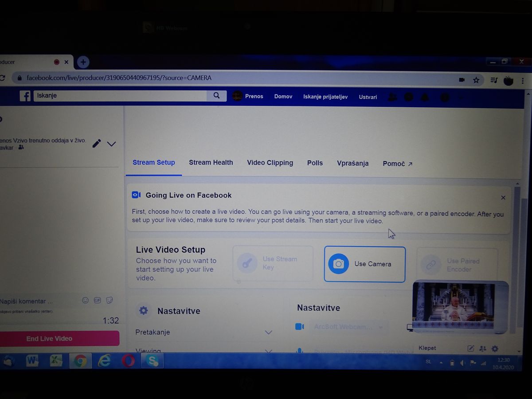
Task: Click the pencil edit post icon
Action: 97,143
